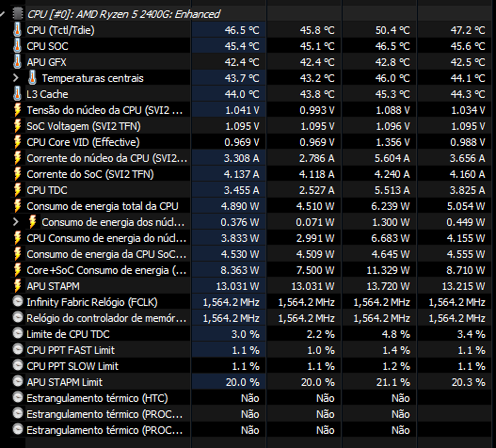
Task: Click lightning icon of Consumo de energia da CPU SoC
Action: [17, 254]
